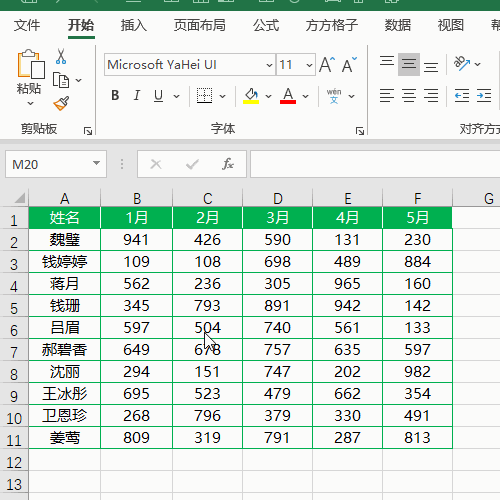
Task: Open font settings dialog launcher
Action: tap(360, 131)
